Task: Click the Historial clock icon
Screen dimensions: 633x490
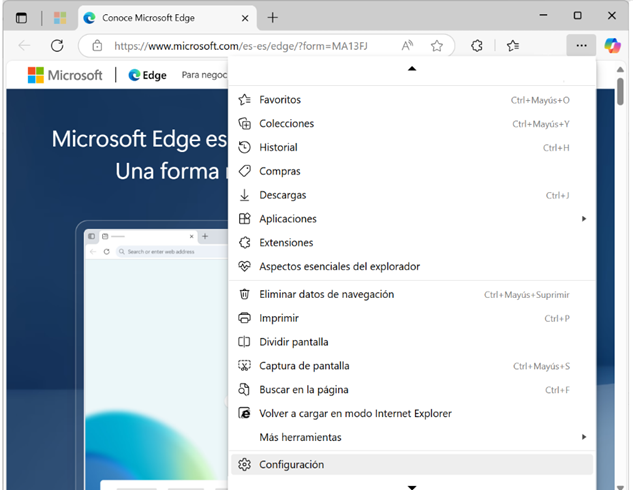Action: [x=244, y=147]
